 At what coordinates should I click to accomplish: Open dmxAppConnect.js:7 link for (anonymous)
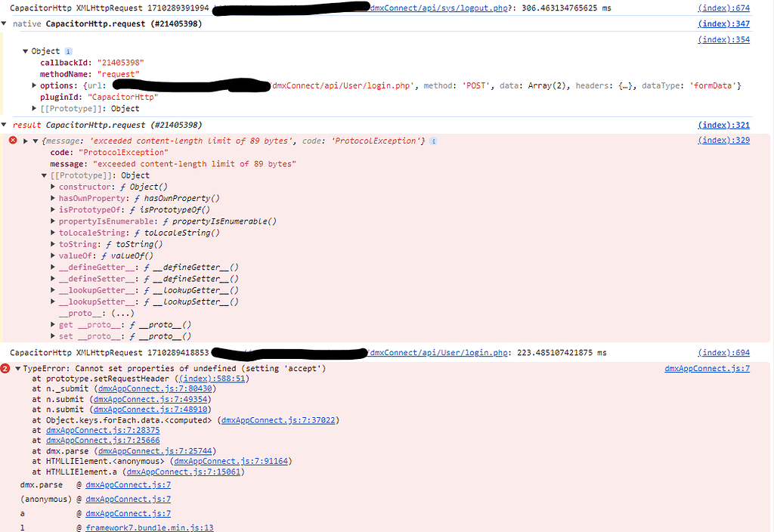click(x=128, y=500)
